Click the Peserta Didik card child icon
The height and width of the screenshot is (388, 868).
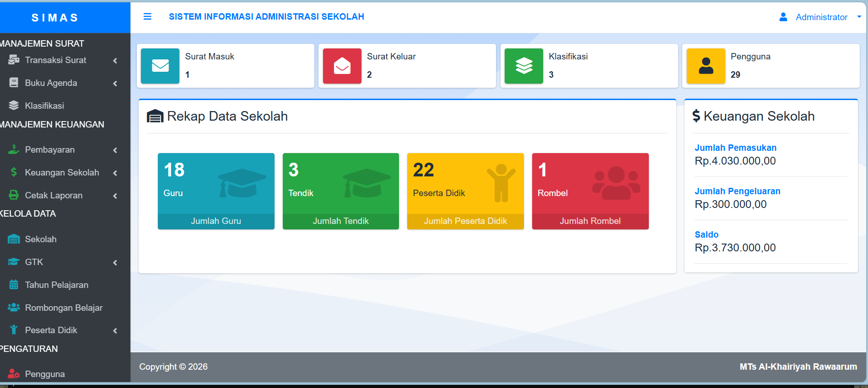(x=501, y=183)
